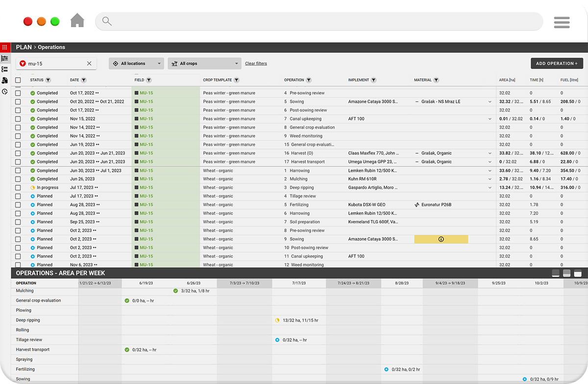
Task: Click the info icon in yellow Sowing material cell
Action: pos(441,239)
